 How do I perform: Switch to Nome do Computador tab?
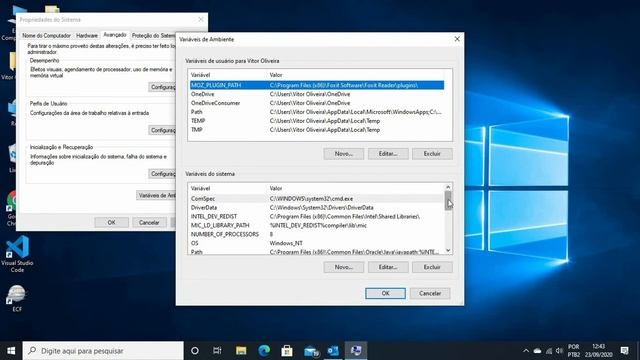[46, 36]
